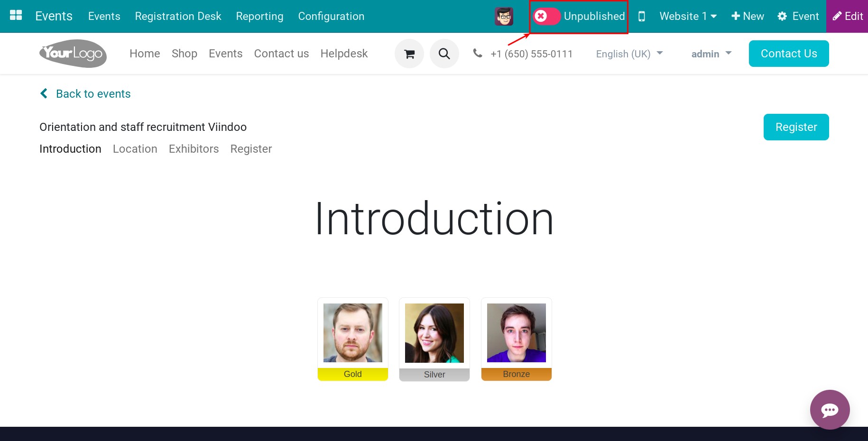Open website Events nav link
Image resolution: width=868 pixels, height=441 pixels.
tap(225, 54)
